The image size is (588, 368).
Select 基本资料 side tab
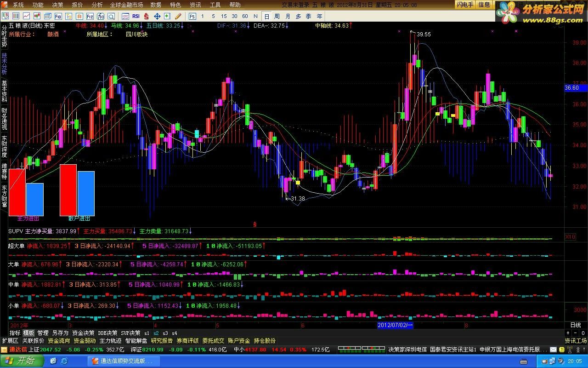coord(4,92)
